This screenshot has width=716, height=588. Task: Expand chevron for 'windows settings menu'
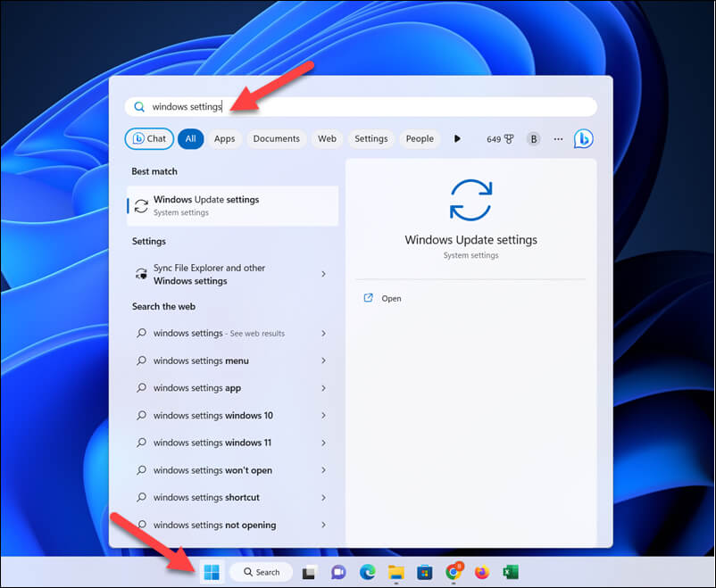(x=323, y=360)
